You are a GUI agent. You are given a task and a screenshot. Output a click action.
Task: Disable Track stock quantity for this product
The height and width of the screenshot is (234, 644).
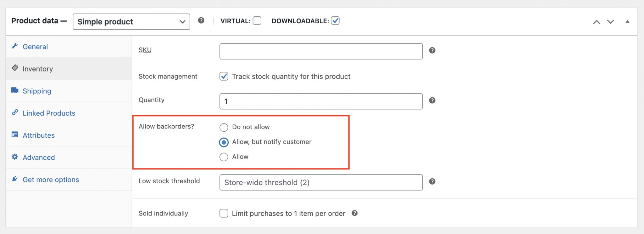coord(224,76)
